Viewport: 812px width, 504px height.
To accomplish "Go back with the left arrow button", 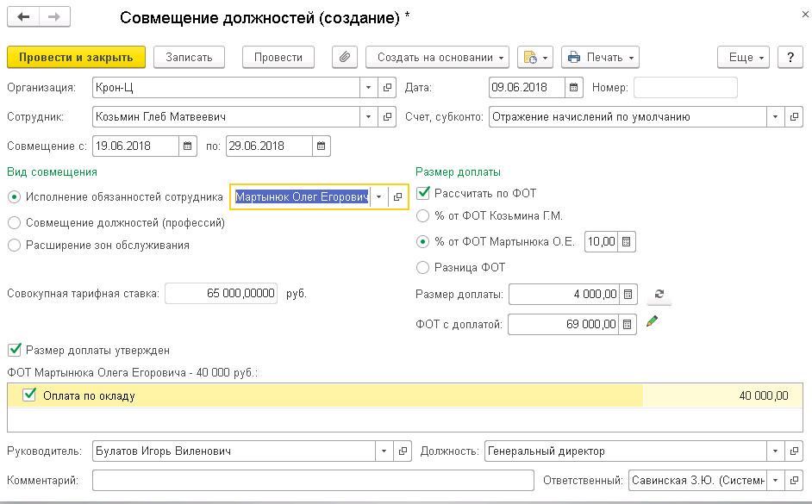I will click(22, 17).
